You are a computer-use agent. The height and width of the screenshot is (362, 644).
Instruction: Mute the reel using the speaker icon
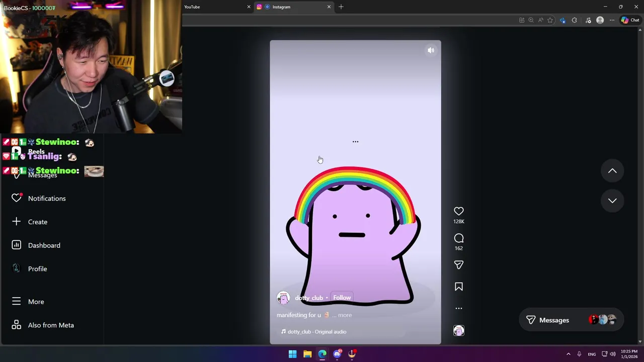tap(431, 50)
